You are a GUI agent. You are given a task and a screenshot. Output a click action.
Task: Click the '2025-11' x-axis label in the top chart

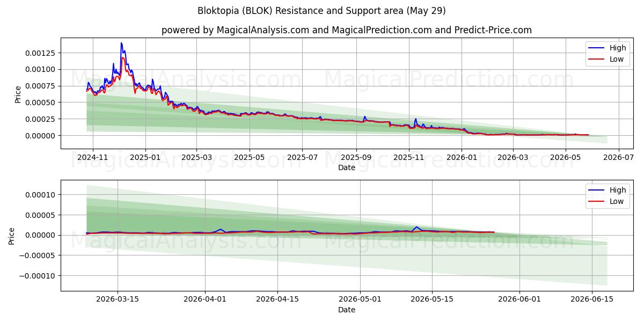pos(408,157)
